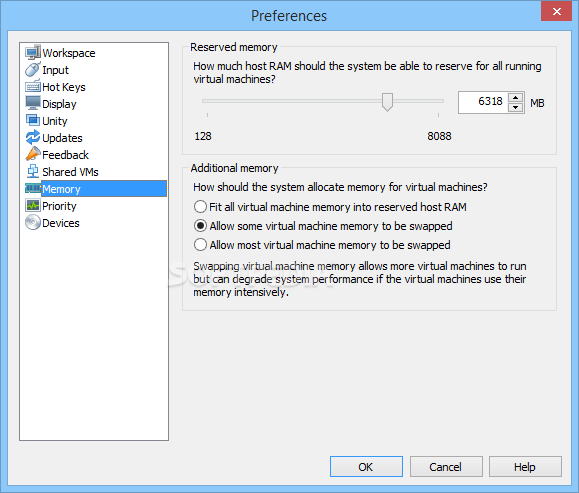This screenshot has height=493, width=579.
Task: Click the Workspace monitor icon
Action: coord(33,52)
